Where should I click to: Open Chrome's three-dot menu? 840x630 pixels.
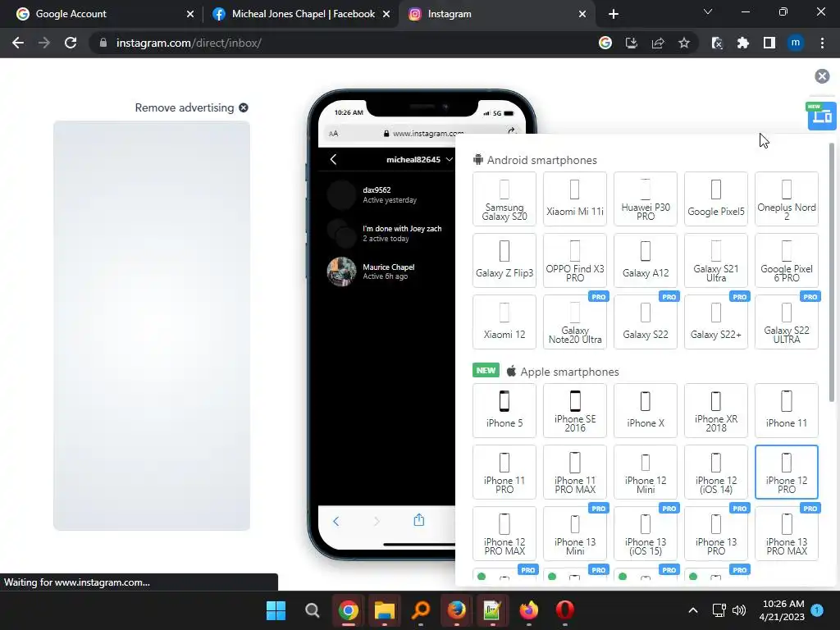[x=822, y=43]
